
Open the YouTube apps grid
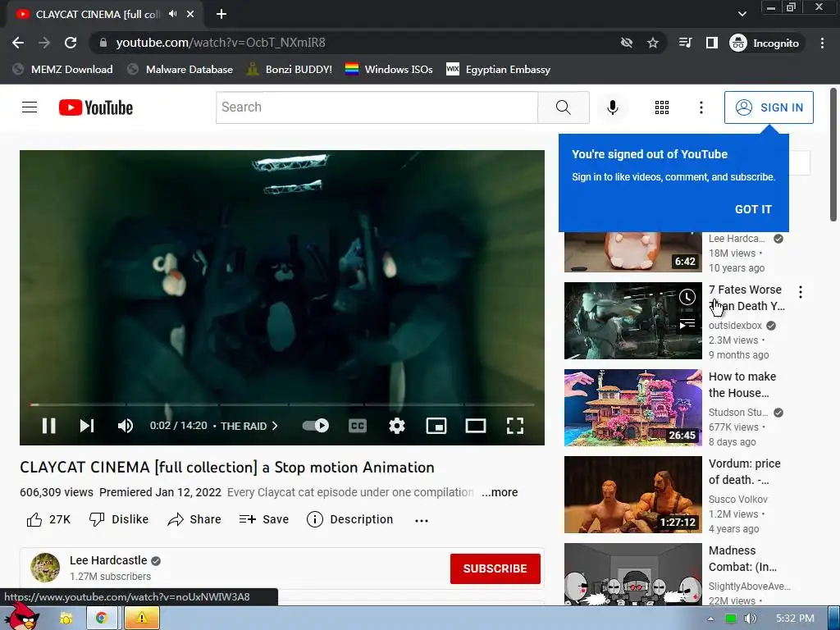[x=662, y=107]
